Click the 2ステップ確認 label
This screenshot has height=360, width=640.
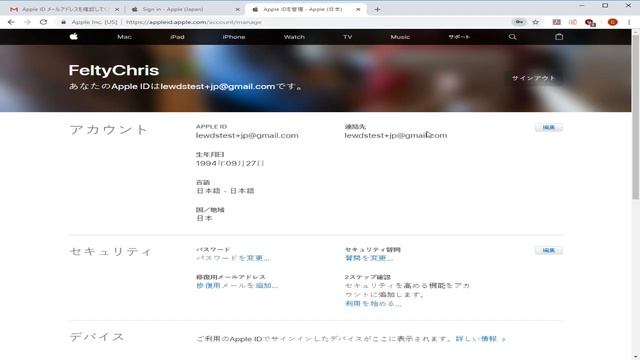pyautogui.click(x=367, y=277)
